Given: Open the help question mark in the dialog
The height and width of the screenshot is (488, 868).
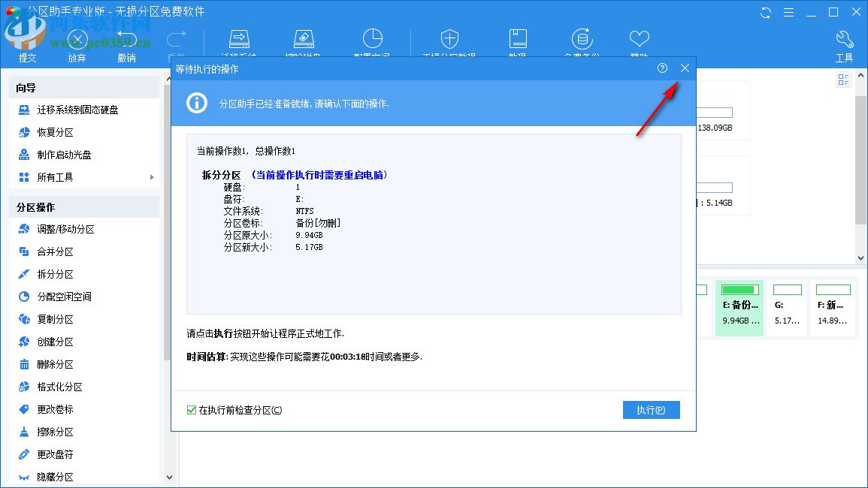Looking at the screenshot, I should click(662, 68).
